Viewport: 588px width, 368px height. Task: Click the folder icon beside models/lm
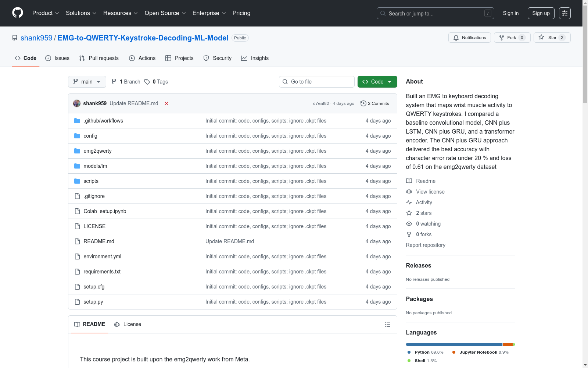tap(77, 166)
